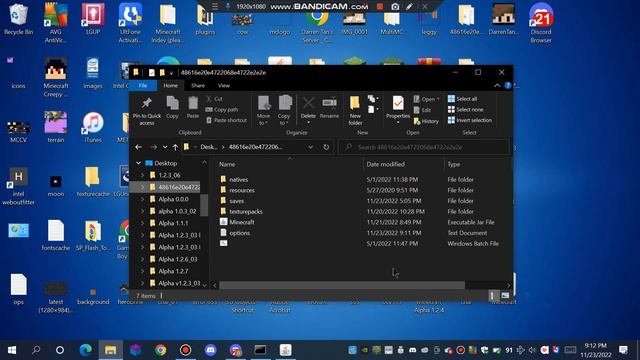
Task: Sort by the Type column header
Action: click(453, 164)
